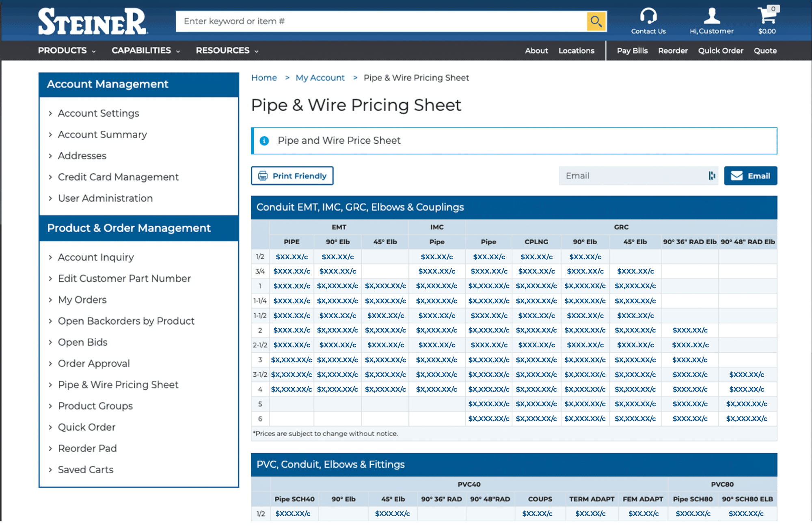Click the Email address input field
This screenshot has height=528, width=812.
pos(638,176)
